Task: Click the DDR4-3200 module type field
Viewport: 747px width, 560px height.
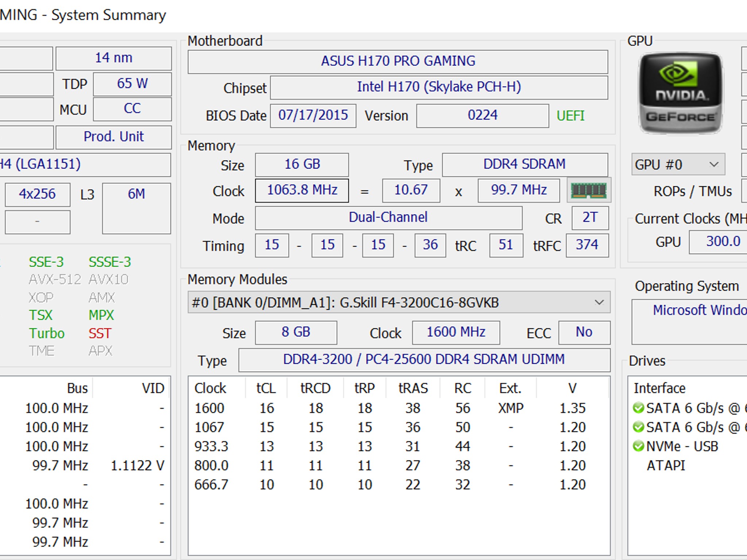Action: click(424, 360)
